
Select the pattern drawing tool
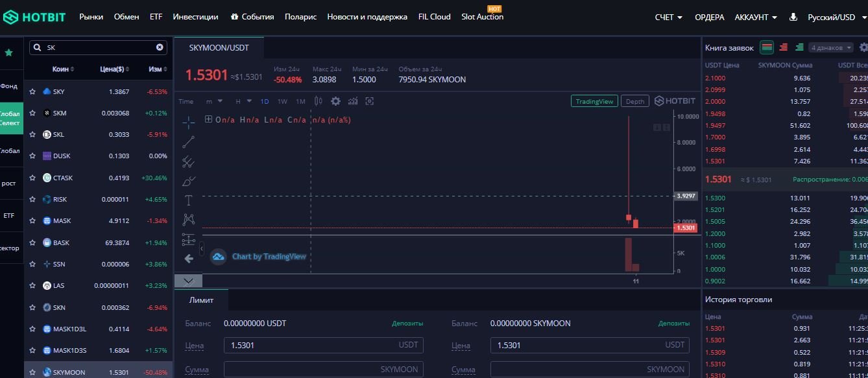(188, 220)
